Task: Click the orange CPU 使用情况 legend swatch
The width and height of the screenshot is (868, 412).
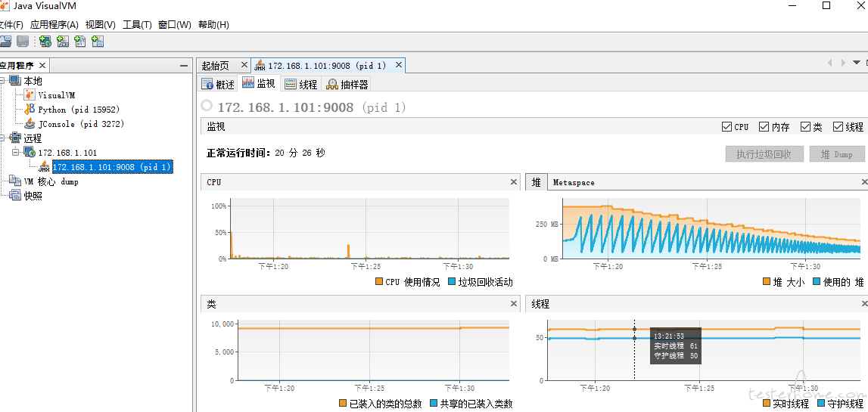Action: tap(379, 282)
